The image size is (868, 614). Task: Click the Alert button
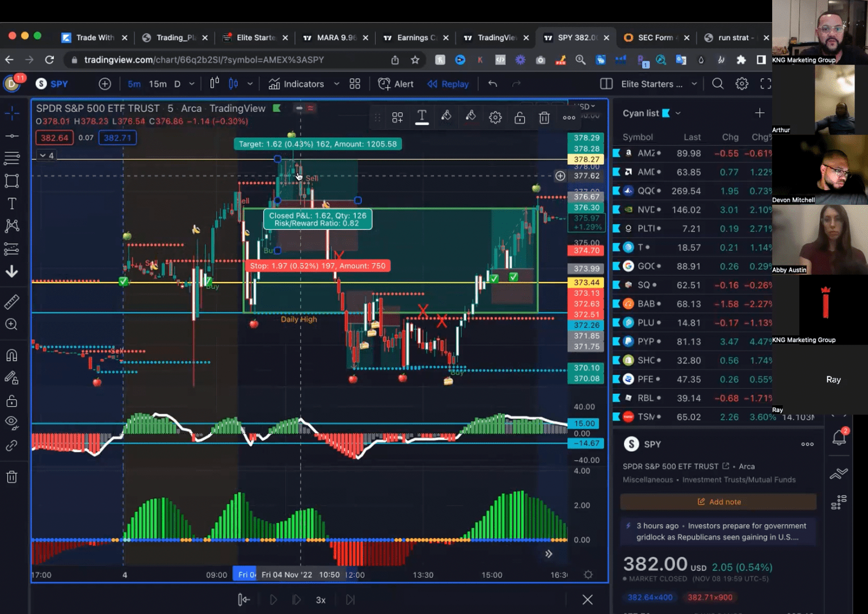point(396,84)
